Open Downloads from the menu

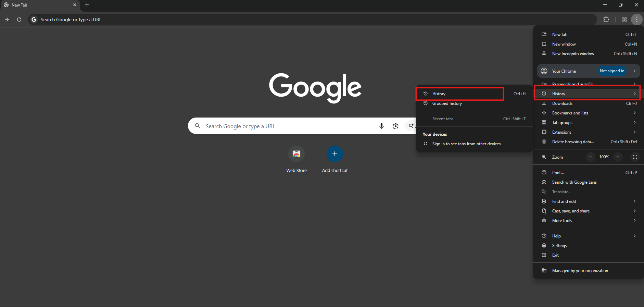(589, 103)
